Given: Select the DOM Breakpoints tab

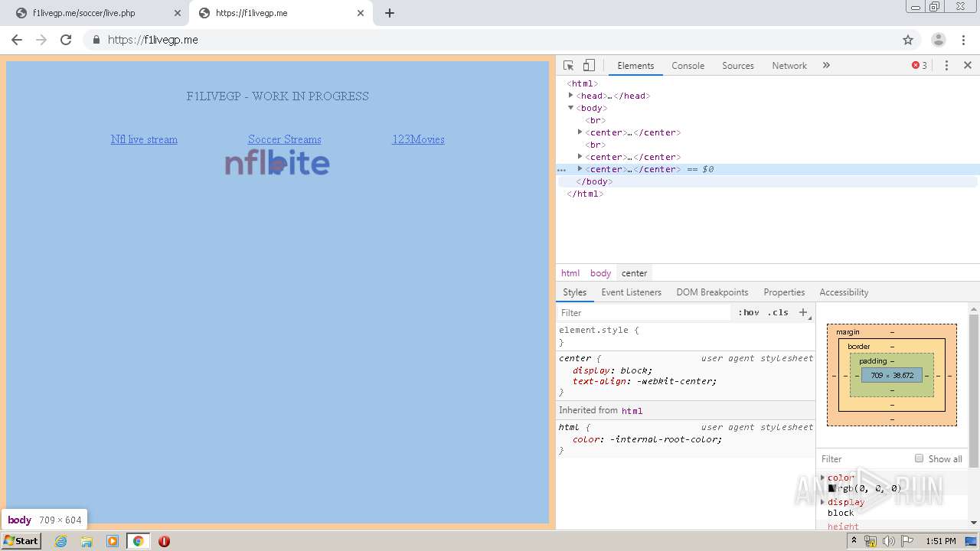Looking at the screenshot, I should pos(712,292).
